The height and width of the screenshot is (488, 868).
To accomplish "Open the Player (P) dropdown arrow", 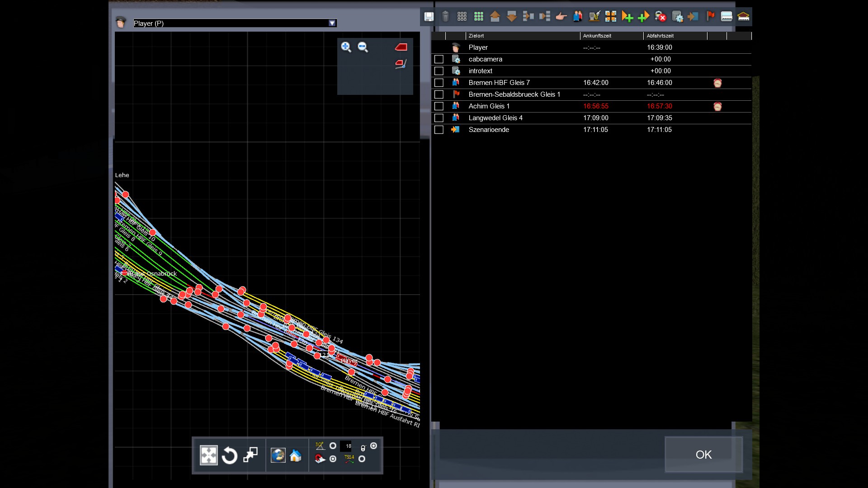I will pos(332,23).
